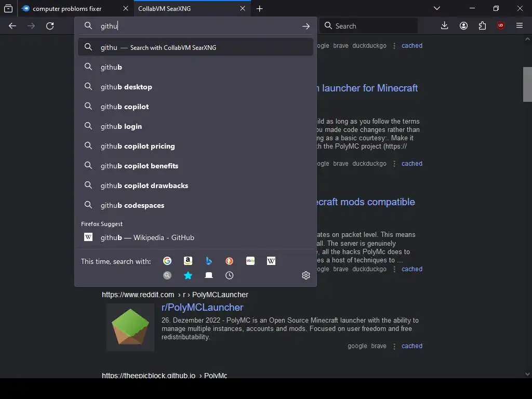Expand the kebab menu beside r/PolyMCLauncher cached
This screenshot has height=399, width=532.
(x=394, y=346)
